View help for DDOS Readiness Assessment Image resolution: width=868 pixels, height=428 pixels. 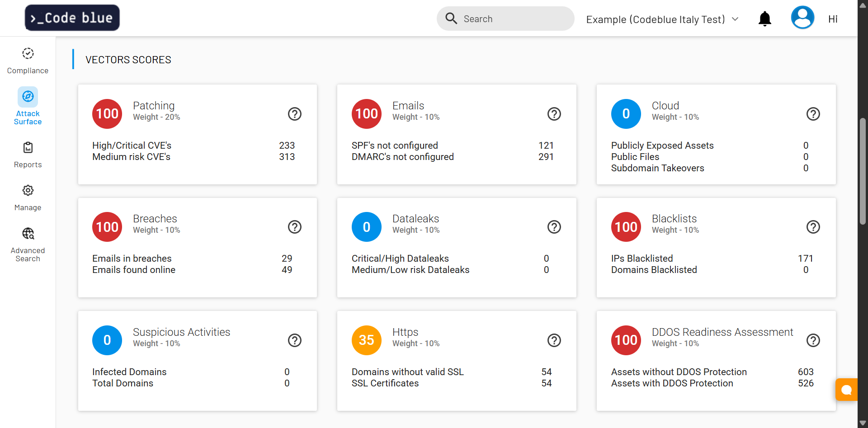tap(813, 340)
